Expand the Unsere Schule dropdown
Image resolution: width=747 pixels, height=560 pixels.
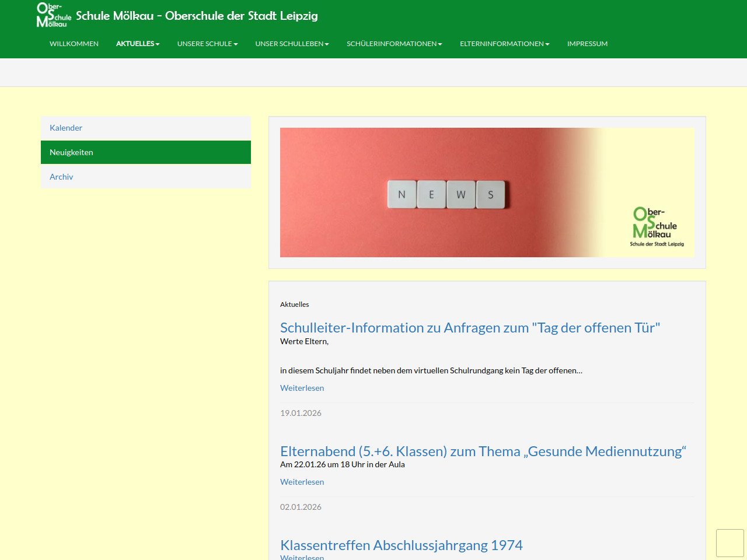(x=207, y=44)
